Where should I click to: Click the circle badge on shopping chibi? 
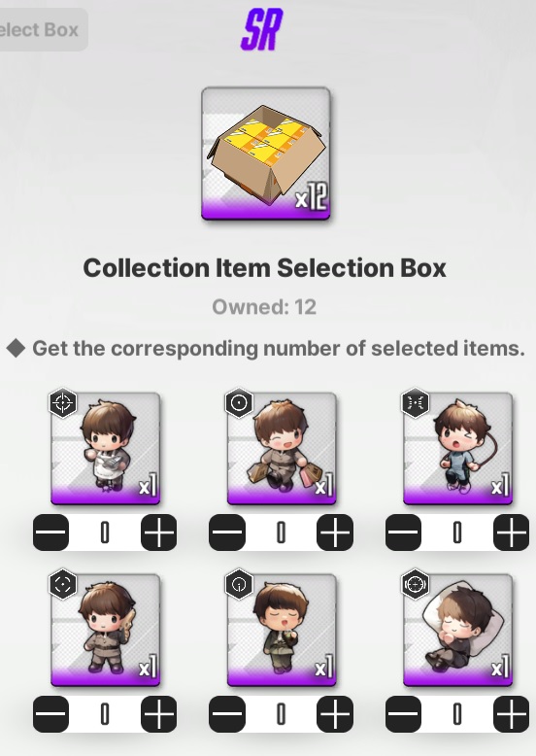239,402
